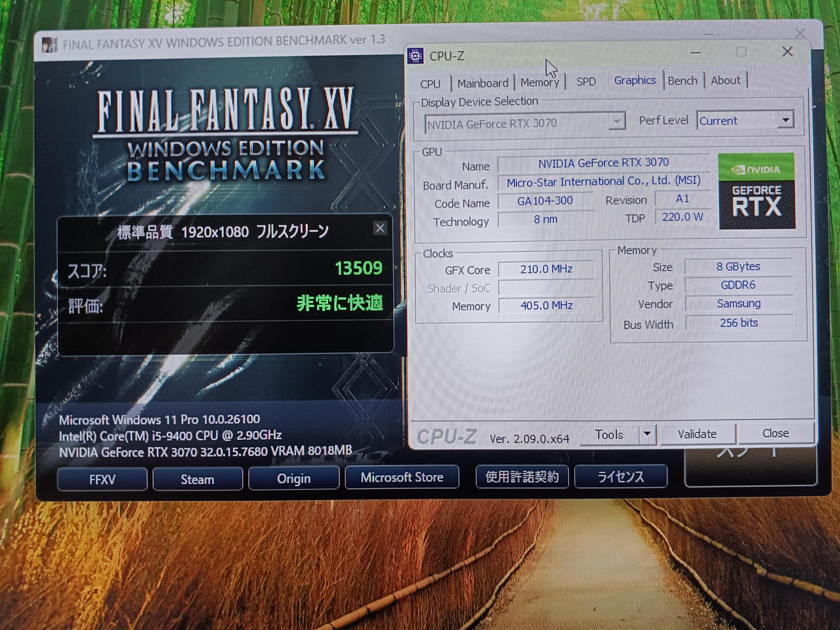Minimize the CPU-Z window

[x=696, y=52]
